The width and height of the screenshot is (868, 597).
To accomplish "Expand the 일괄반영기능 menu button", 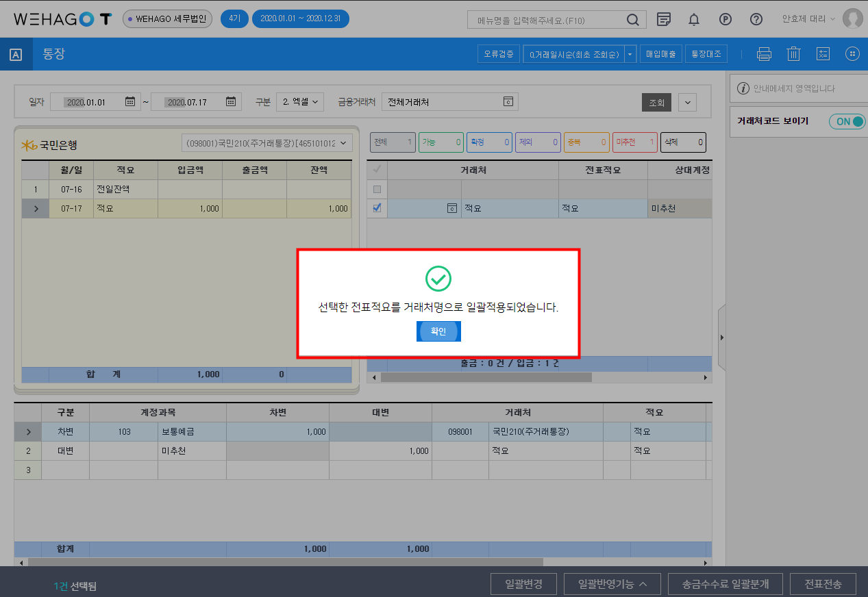I will [612, 584].
